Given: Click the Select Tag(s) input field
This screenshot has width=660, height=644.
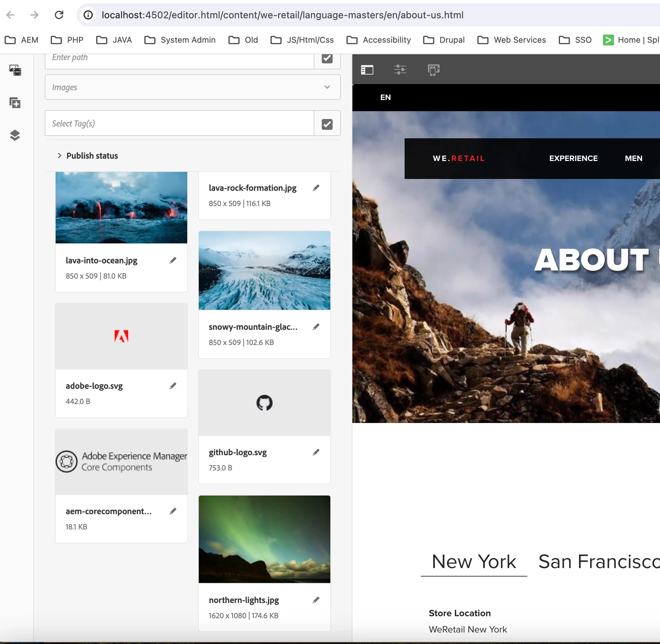Looking at the screenshot, I should pos(180,124).
